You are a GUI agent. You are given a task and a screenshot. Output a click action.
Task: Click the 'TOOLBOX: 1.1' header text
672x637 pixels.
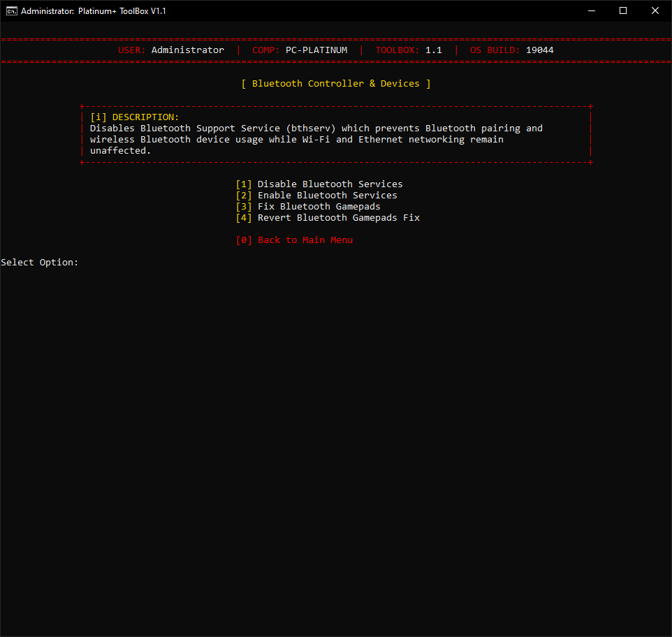pos(409,50)
